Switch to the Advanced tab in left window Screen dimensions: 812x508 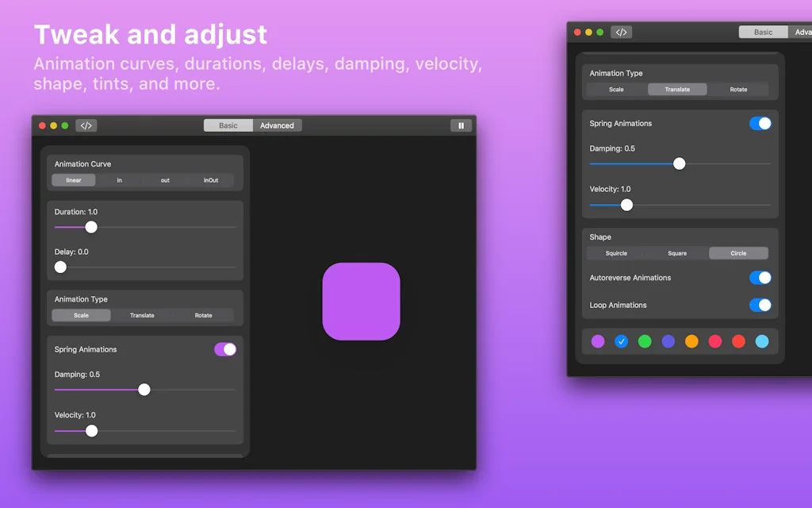point(277,125)
